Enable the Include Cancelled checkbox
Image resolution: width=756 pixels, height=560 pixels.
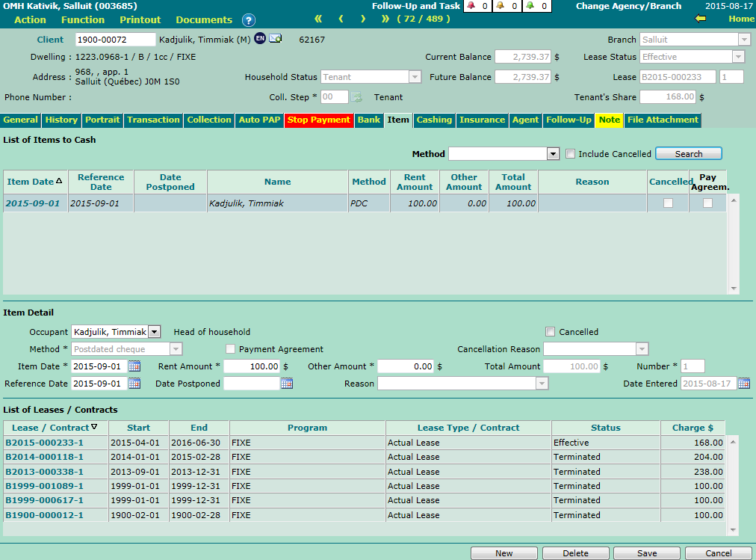pyautogui.click(x=571, y=154)
